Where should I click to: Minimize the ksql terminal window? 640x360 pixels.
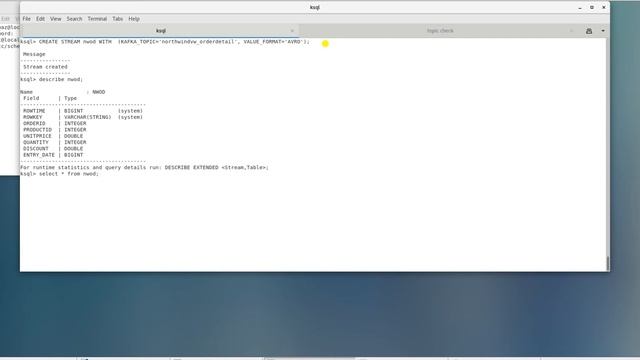point(580,7)
